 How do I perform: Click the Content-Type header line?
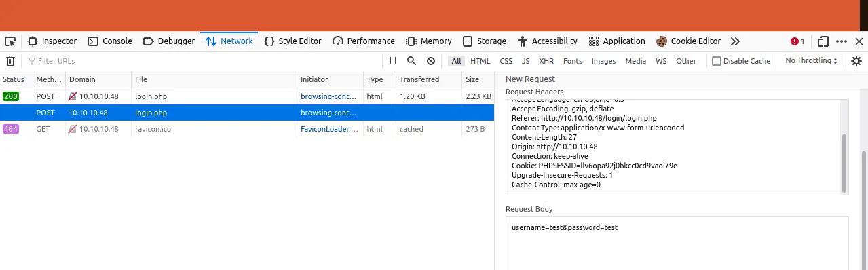click(598, 128)
